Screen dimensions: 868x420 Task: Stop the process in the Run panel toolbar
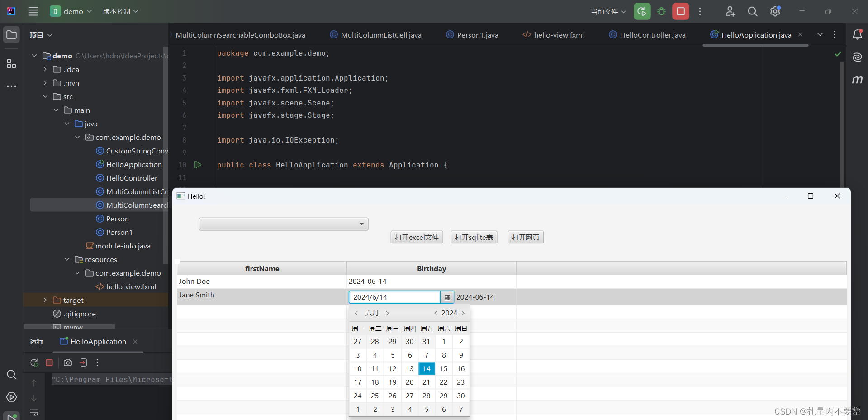[50, 363]
